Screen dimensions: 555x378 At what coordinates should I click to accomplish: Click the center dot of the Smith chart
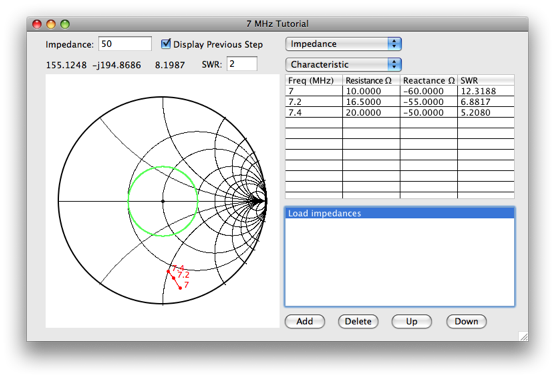click(x=163, y=201)
